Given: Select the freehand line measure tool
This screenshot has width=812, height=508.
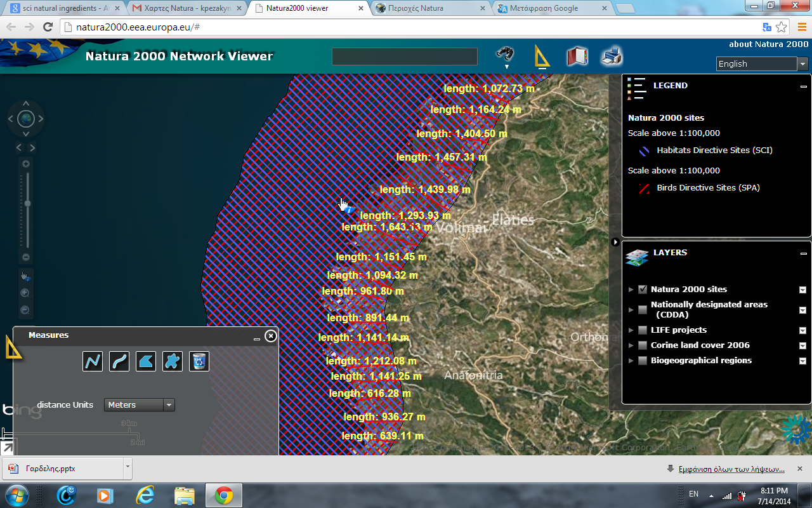Looking at the screenshot, I should (x=119, y=361).
